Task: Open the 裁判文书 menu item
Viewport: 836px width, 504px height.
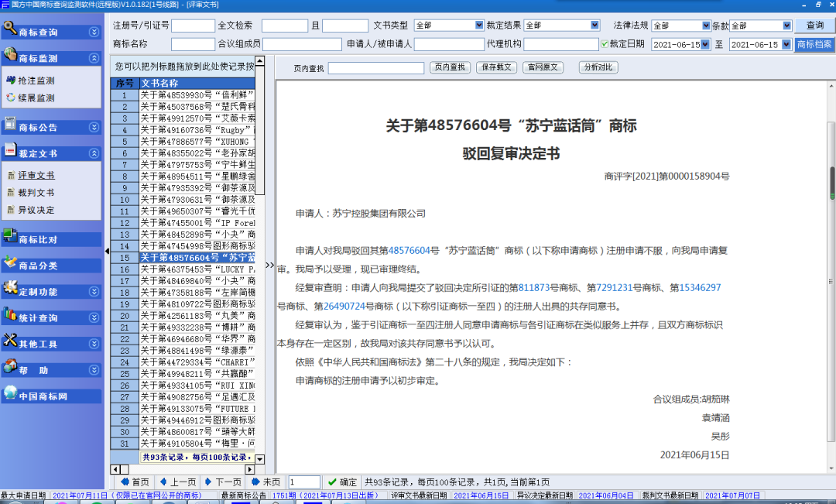Action: 36,193
